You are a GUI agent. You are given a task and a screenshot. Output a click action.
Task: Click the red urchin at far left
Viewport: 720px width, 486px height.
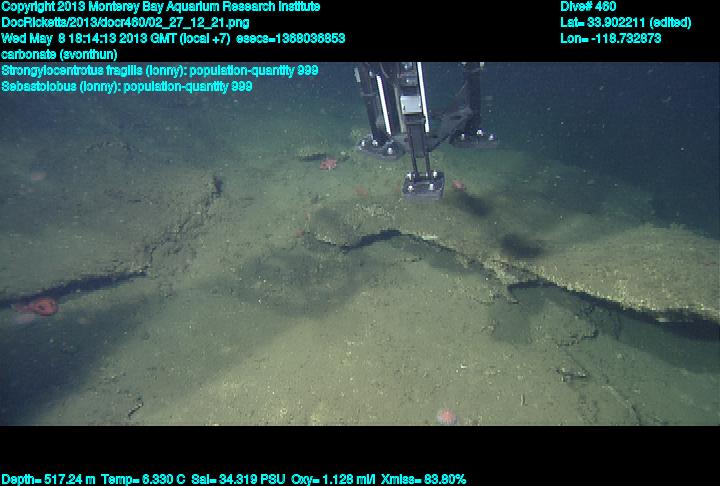tap(40, 306)
